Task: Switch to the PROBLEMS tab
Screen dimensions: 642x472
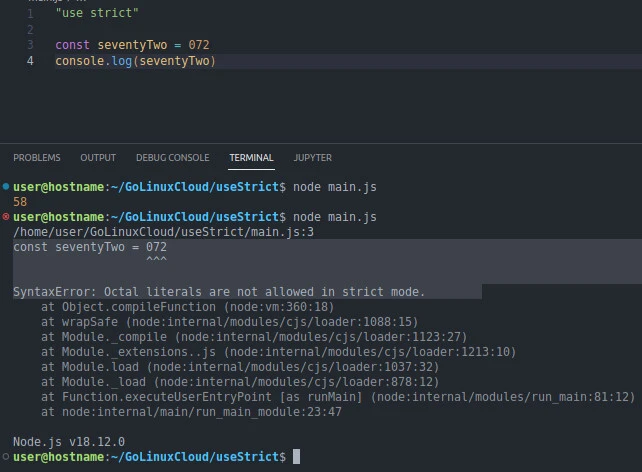Action: 37,158
